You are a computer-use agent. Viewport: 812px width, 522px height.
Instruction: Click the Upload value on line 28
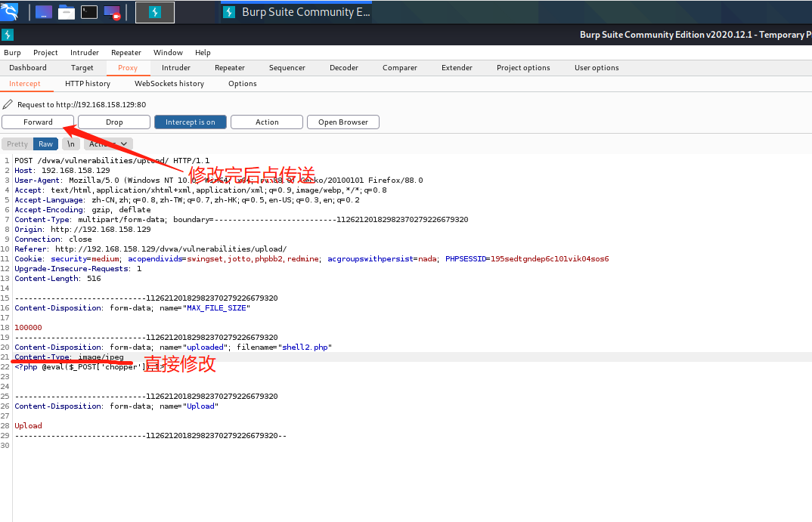(29, 426)
